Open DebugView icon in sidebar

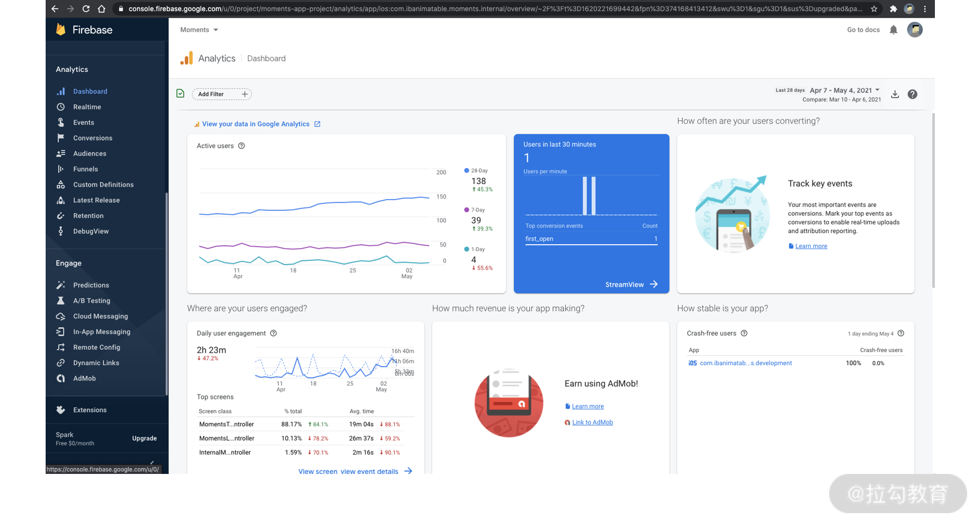61,231
